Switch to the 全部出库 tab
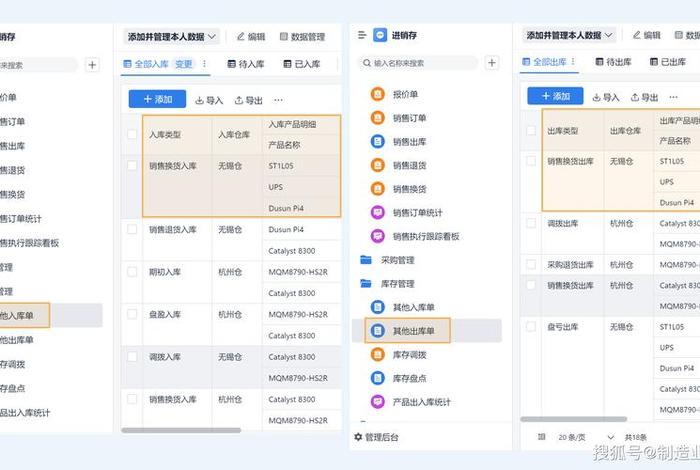The image size is (700, 470). [x=544, y=62]
